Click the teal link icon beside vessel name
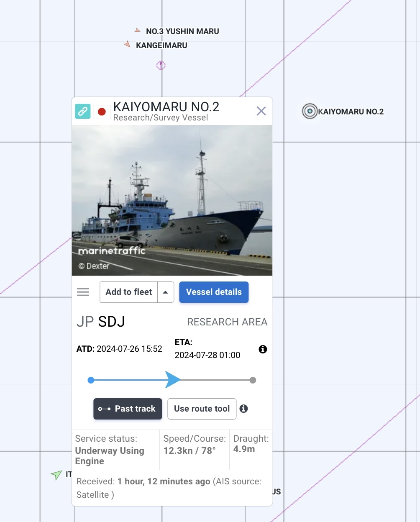The width and height of the screenshot is (420, 522). click(83, 111)
